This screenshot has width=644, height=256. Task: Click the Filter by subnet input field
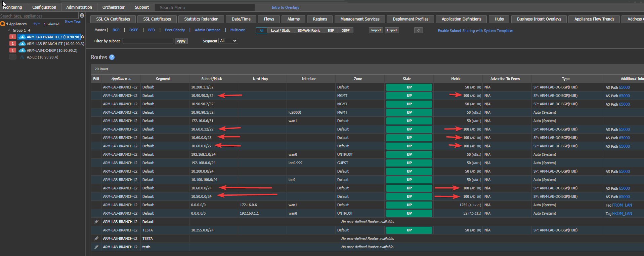pos(148,41)
